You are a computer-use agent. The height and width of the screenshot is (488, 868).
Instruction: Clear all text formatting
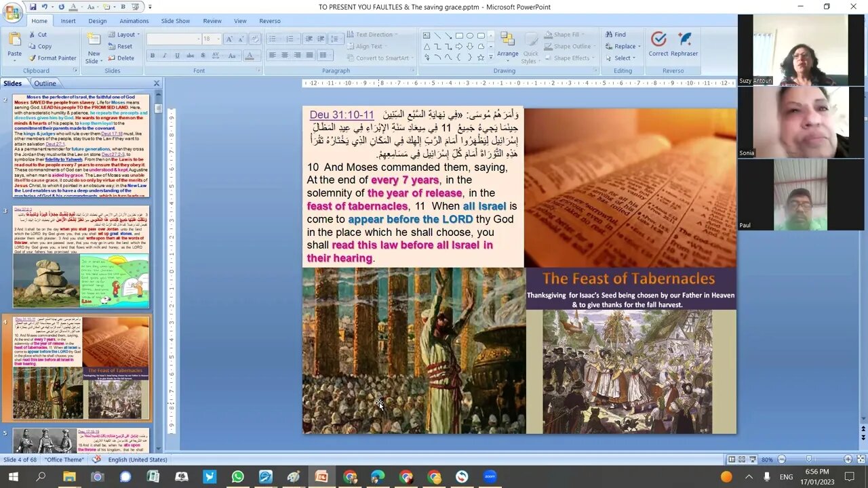(256, 39)
